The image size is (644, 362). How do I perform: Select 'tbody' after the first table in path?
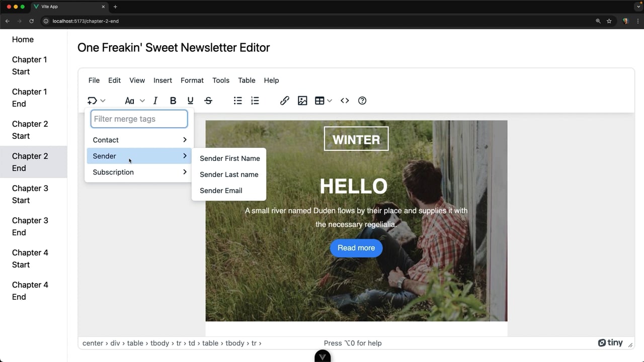[x=160, y=343]
